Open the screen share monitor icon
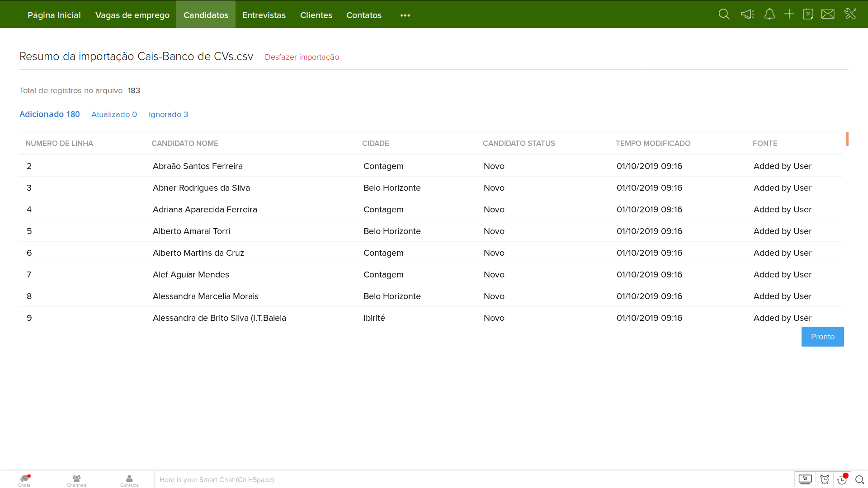Viewport: 868px width, 488px height. (805, 479)
